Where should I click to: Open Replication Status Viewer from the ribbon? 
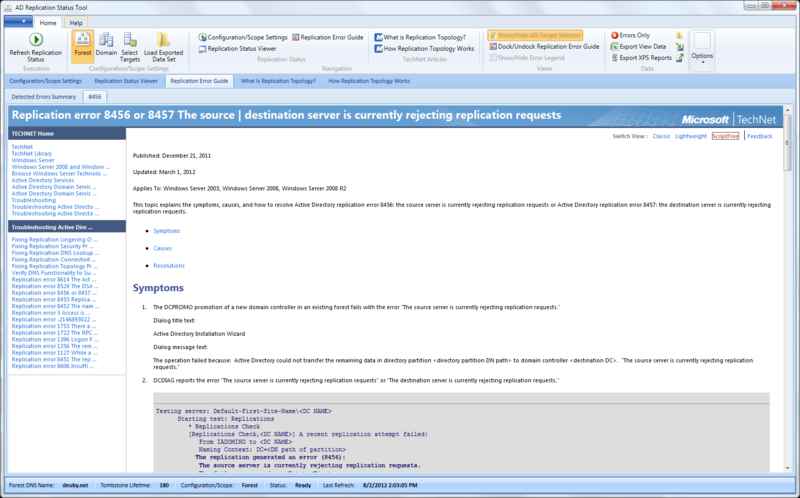[x=237, y=48]
